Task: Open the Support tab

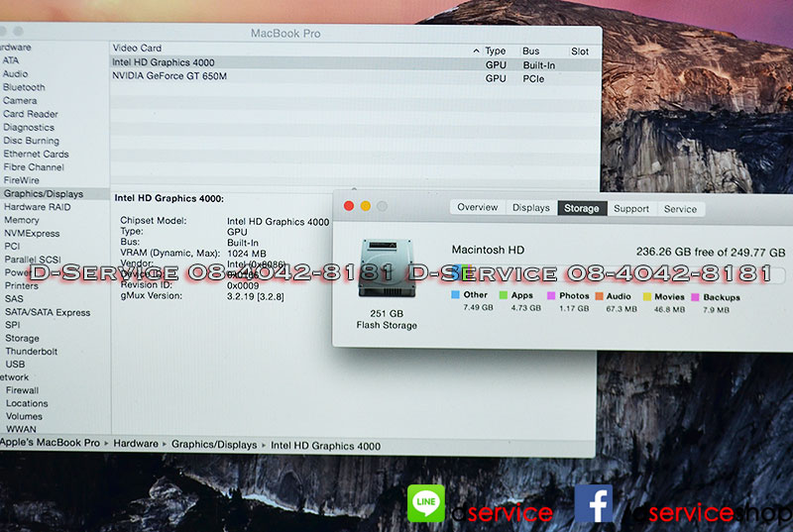Action: (x=631, y=209)
